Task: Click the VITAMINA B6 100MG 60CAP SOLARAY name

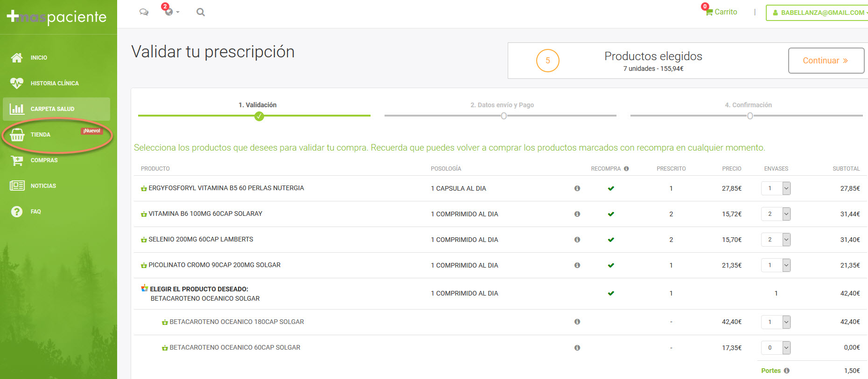Action: click(205, 214)
